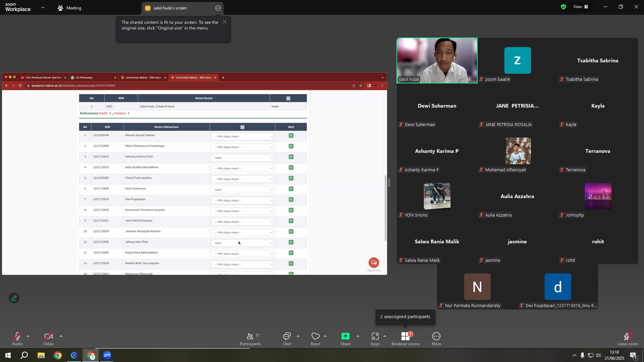Open Breakout rooms icon
The image size is (644, 362).
pos(406,336)
